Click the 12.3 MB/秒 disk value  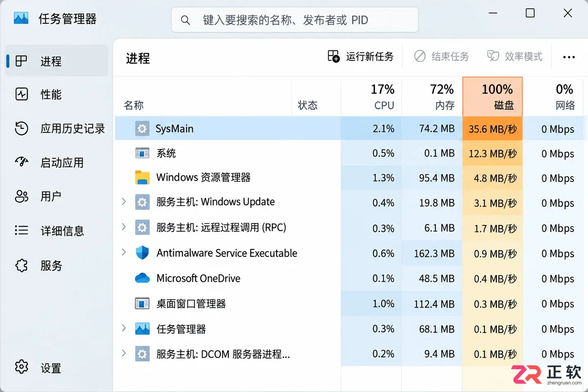click(492, 154)
